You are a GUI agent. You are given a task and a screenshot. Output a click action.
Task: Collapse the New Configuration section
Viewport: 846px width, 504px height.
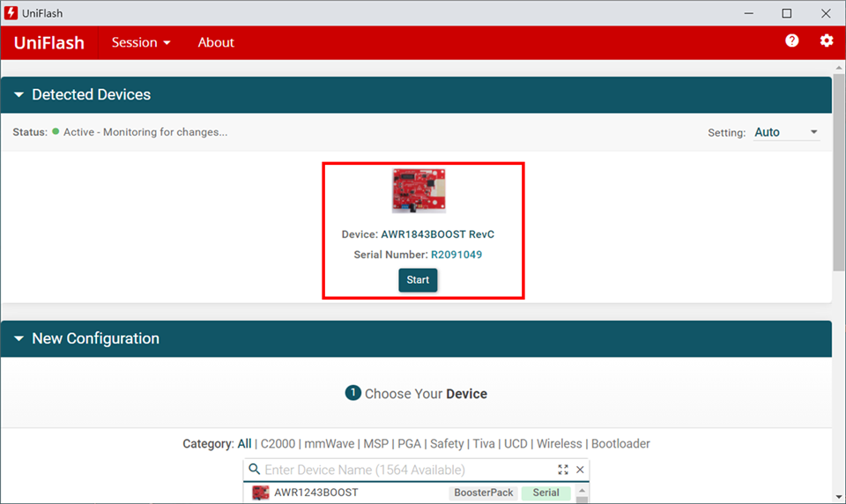coord(19,338)
